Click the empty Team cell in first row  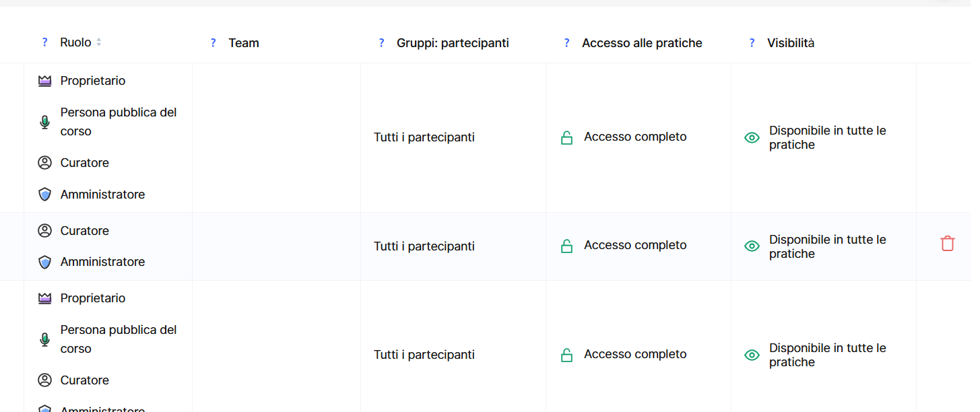click(276, 137)
